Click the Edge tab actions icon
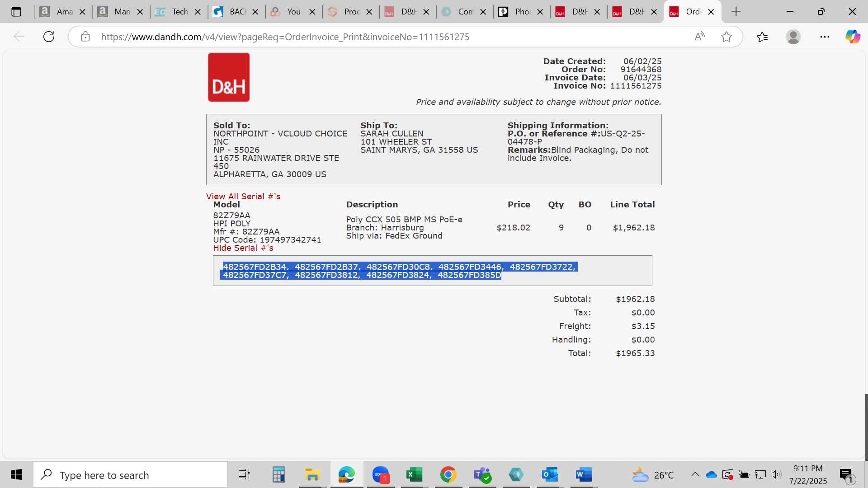The height and width of the screenshot is (488, 868). [x=16, y=12]
